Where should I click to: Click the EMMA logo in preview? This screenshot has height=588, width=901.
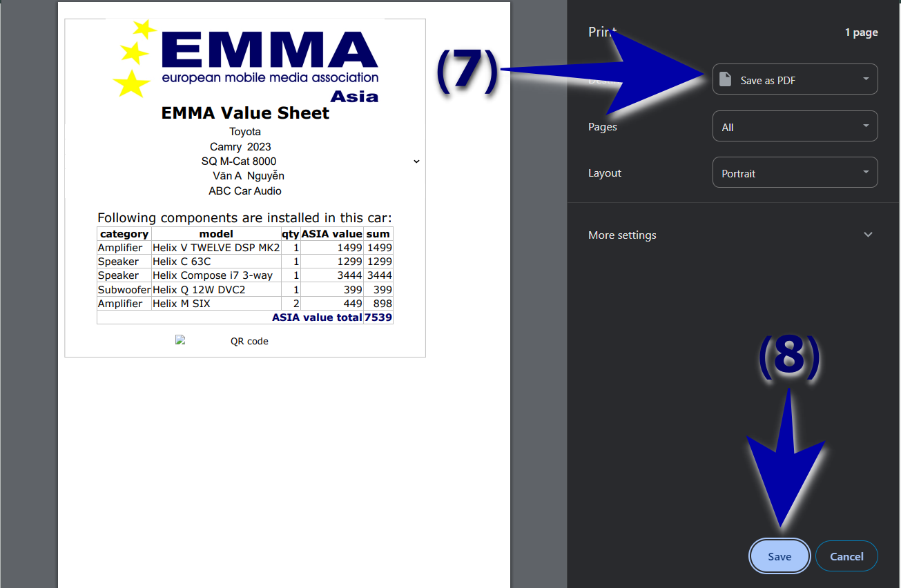point(247,61)
